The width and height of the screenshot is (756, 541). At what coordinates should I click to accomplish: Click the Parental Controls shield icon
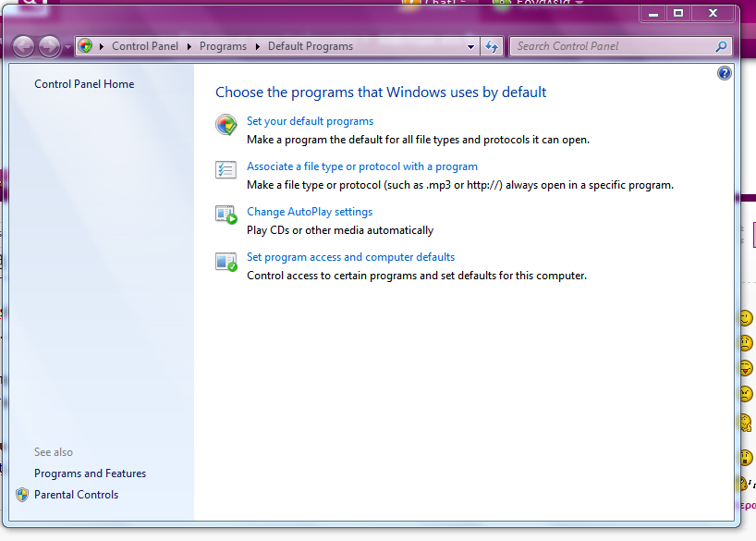[x=22, y=495]
